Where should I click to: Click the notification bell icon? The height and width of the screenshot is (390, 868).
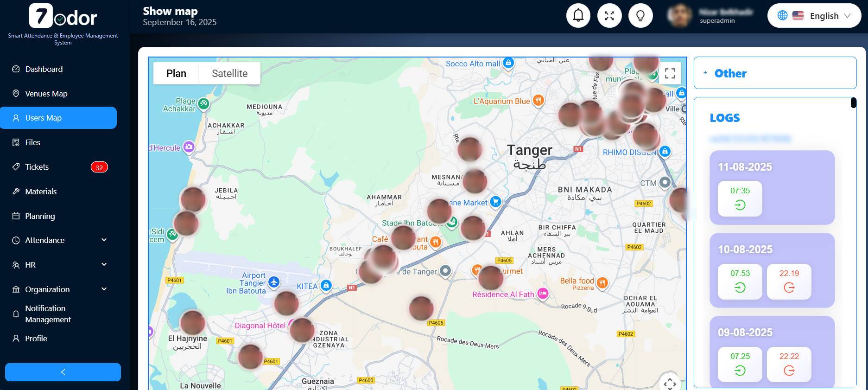tap(578, 16)
